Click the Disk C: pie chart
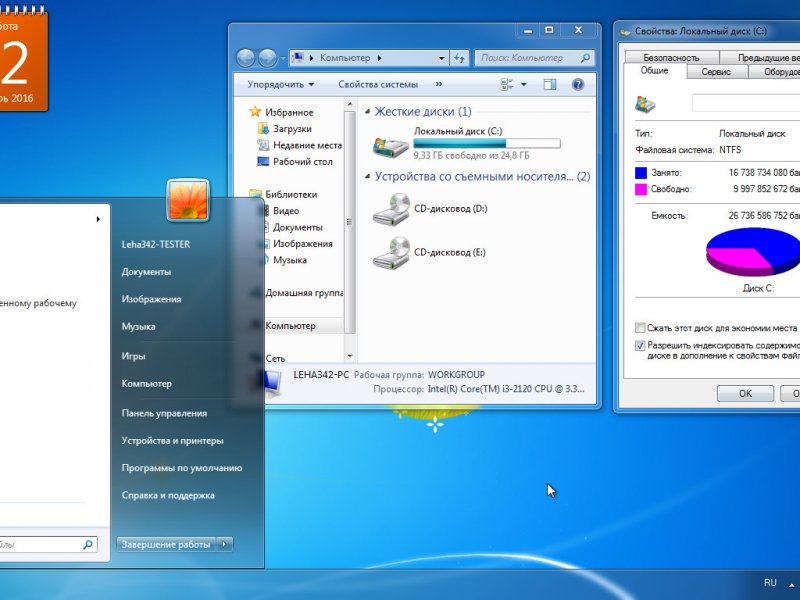 [x=753, y=252]
